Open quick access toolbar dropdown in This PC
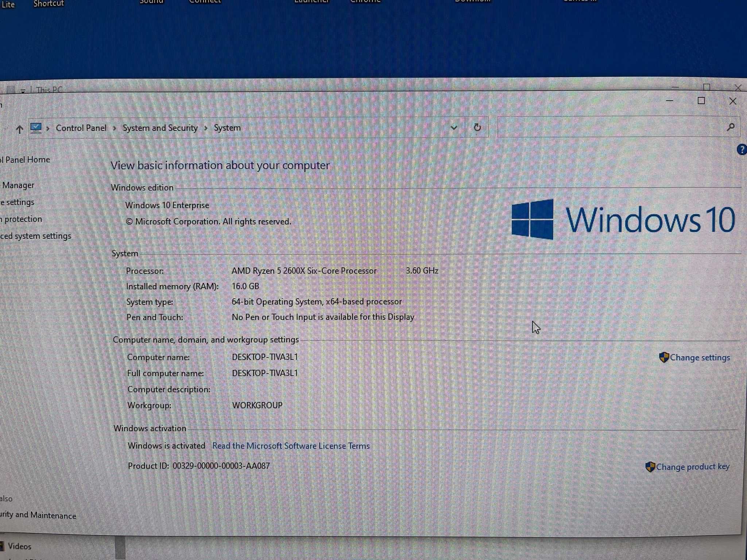The image size is (747, 560). [x=23, y=90]
